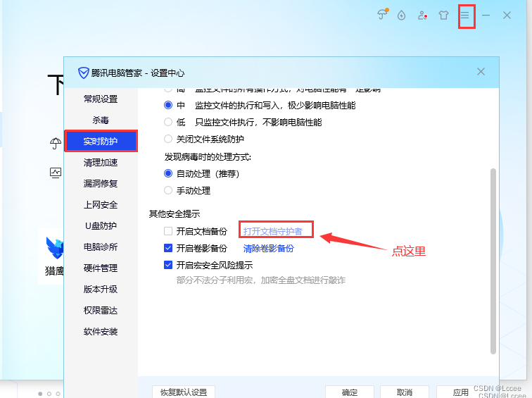
Task: Choose 自动处理 (推荐) radio option
Action: pyautogui.click(x=168, y=173)
